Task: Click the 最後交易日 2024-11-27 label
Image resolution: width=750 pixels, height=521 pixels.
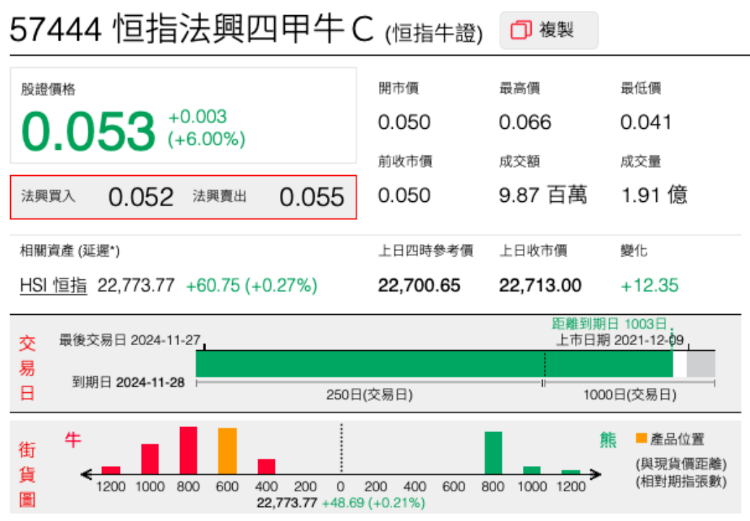Action: tap(130, 340)
